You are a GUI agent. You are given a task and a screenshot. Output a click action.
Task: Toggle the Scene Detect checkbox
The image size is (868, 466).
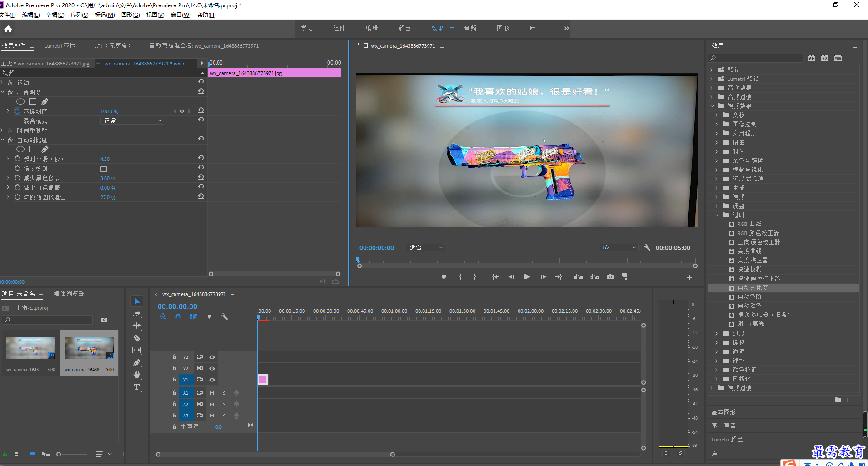click(104, 169)
